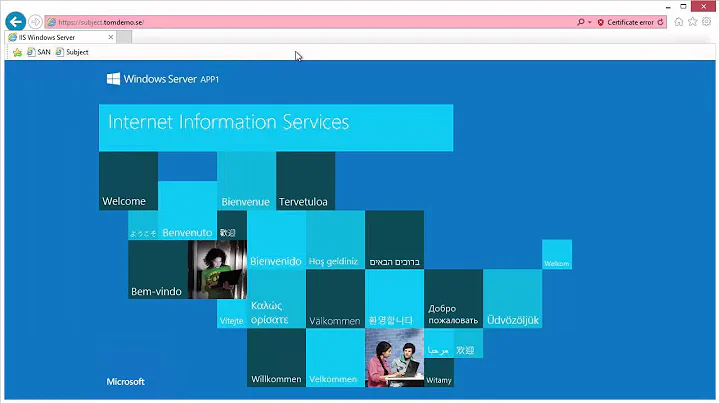This screenshot has height=404, width=720.
Task: Click the photo of two students
Action: 394,358
